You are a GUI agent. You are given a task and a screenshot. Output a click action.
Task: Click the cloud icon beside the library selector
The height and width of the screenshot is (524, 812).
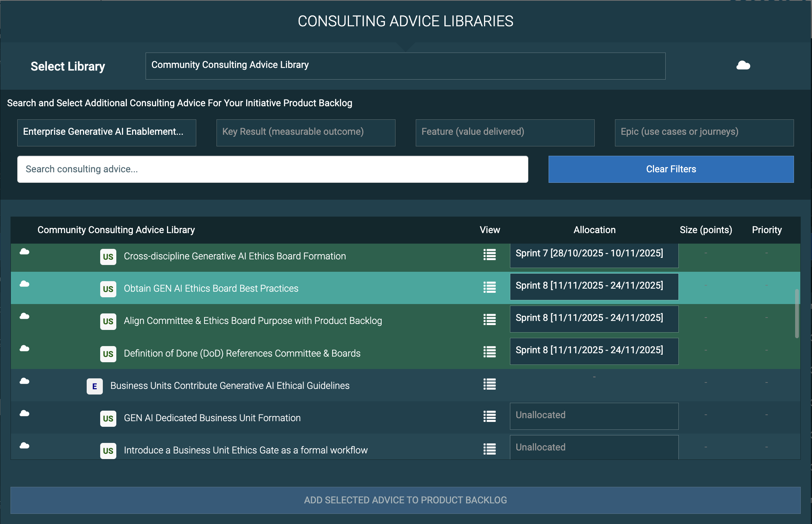pyautogui.click(x=743, y=66)
